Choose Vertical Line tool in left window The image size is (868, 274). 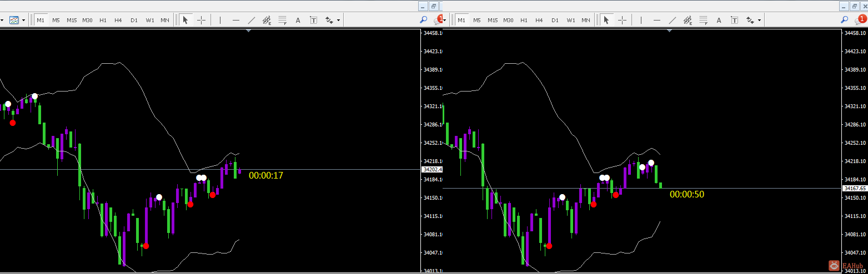(x=220, y=20)
